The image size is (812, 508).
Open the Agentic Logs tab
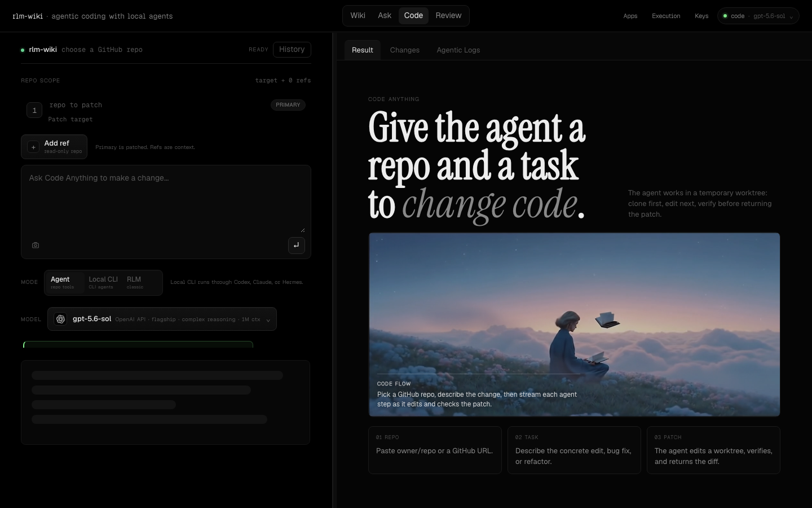(x=458, y=50)
